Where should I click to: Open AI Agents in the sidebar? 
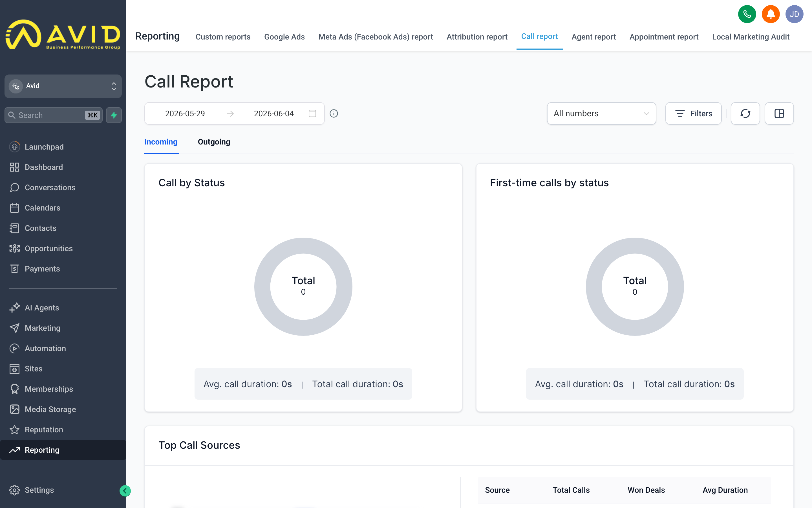(x=63, y=308)
